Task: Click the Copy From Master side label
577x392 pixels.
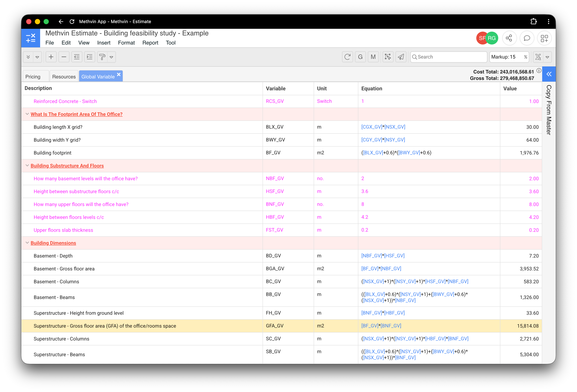Action: [x=549, y=110]
